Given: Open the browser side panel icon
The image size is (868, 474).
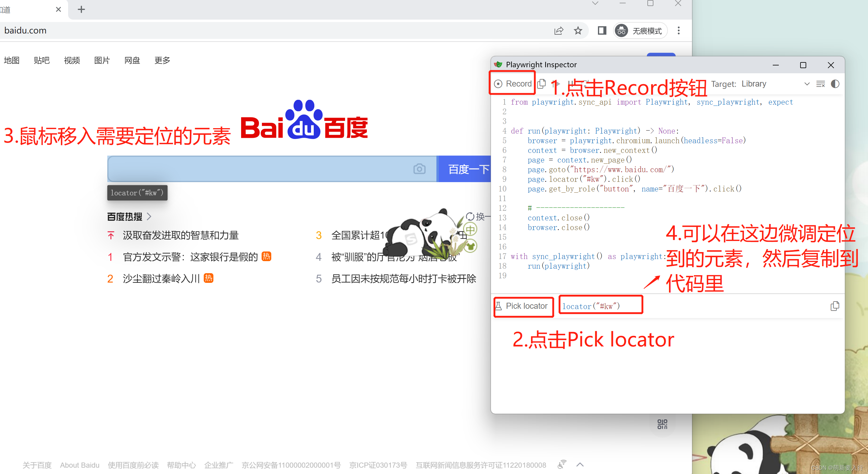Looking at the screenshot, I should click(602, 31).
